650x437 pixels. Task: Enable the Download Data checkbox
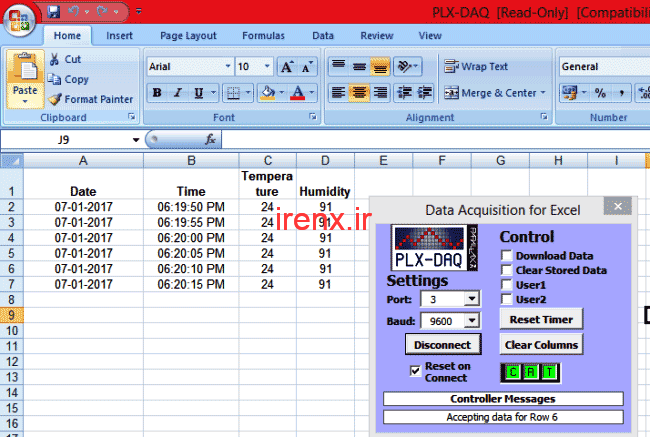click(x=507, y=256)
